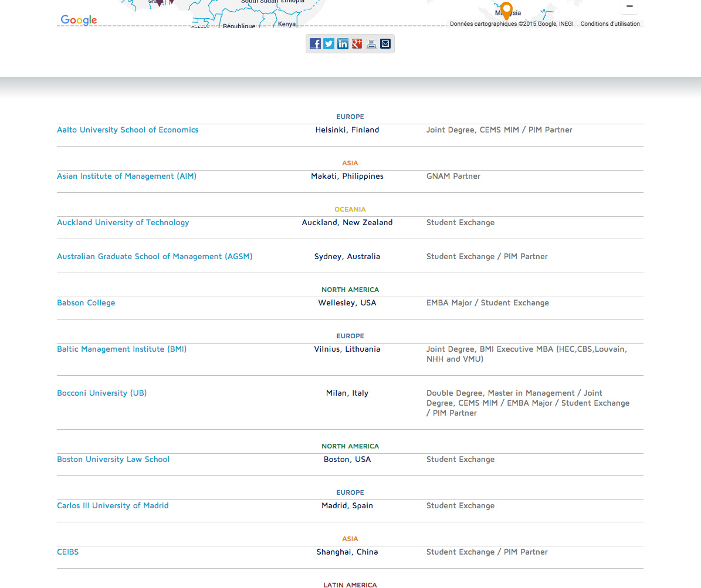Click the Auckland, New Zealand location text
Screen dimensions: 701x588
pyautogui.click(x=347, y=223)
